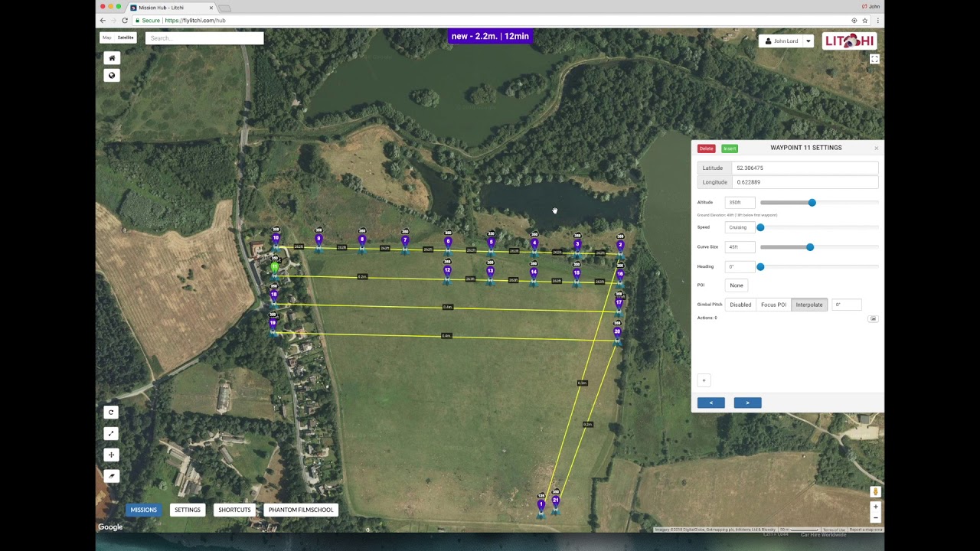Image resolution: width=980 pixels, height=551 pixels.
Task: Select waypoint marker 10 on the map
Action: tap(276, 239)
